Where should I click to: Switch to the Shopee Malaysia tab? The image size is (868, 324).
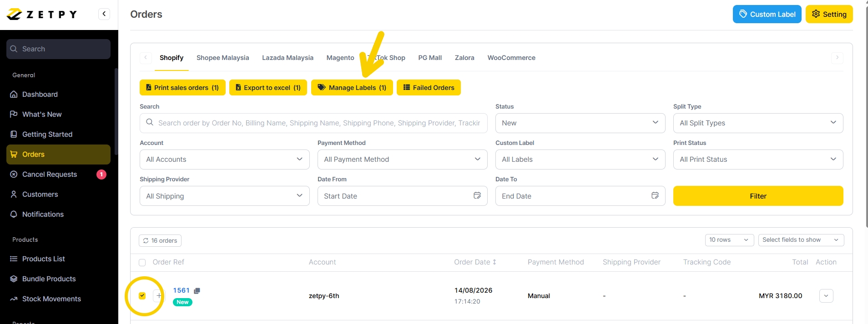(x=223, y=58)
